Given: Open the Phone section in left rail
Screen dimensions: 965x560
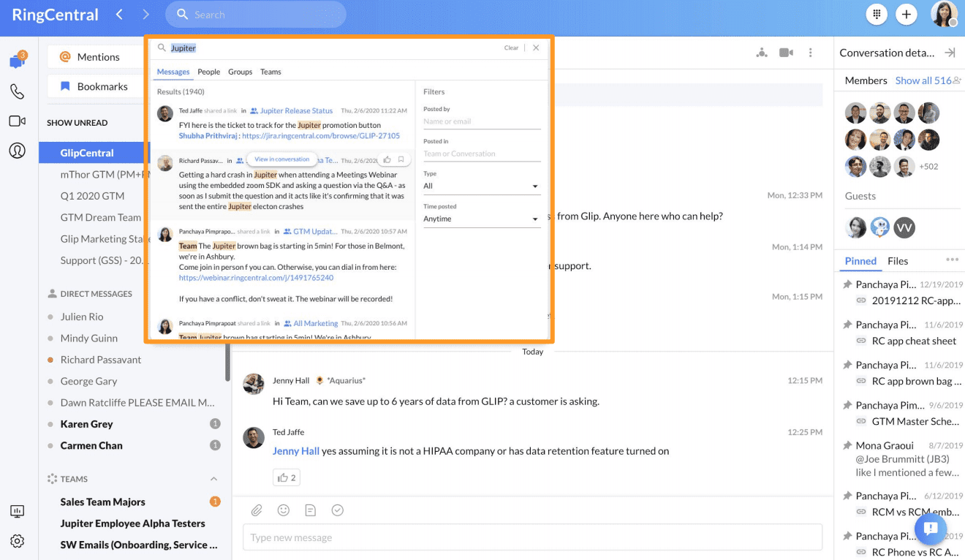Looking at the screenshot, I should pos(17,91).
